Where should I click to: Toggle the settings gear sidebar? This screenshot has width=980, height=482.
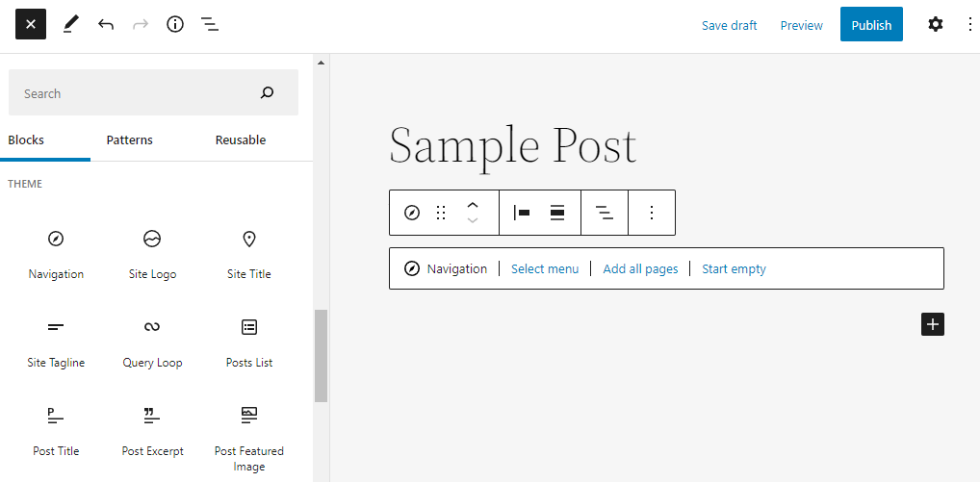click(935, 25)
